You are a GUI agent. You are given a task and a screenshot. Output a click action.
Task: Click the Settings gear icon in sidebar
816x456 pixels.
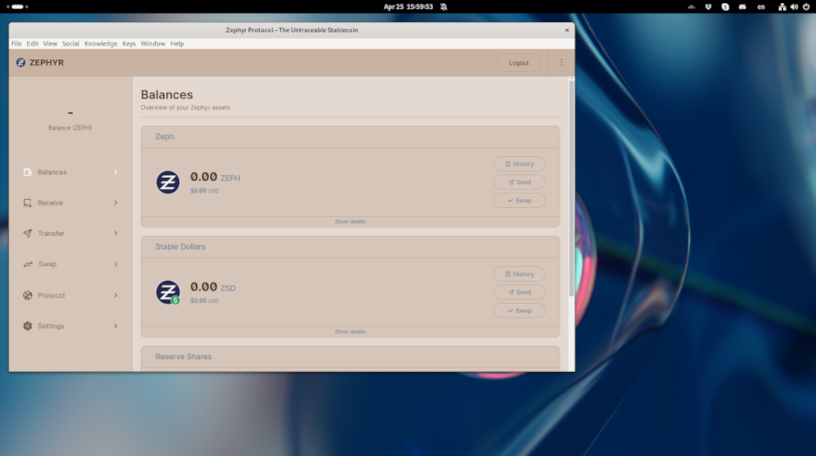(28, 326)
